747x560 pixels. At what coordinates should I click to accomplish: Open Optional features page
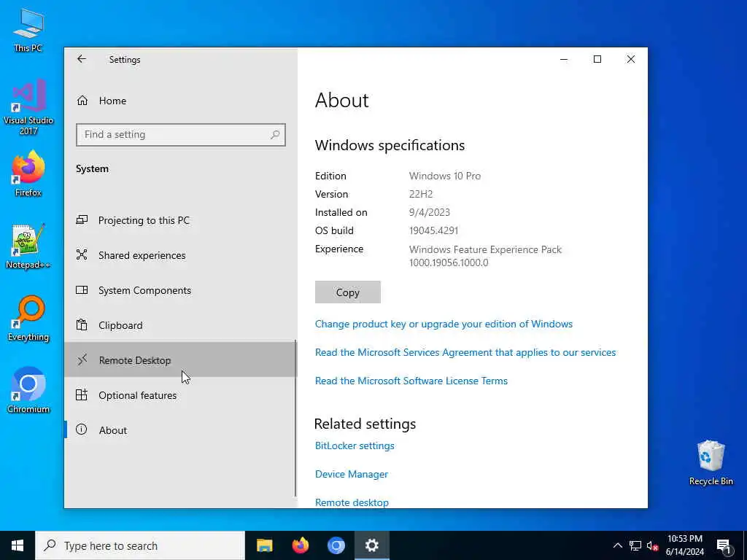click(x=180, y=395)
